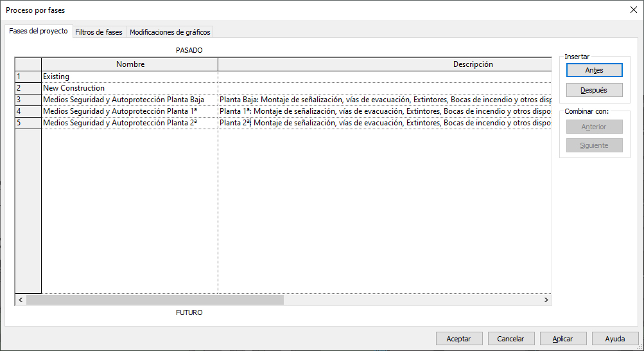The image size is (644, 351).
Task: Click the horizontal scrollbar left arrow
Action: point(21,300)
